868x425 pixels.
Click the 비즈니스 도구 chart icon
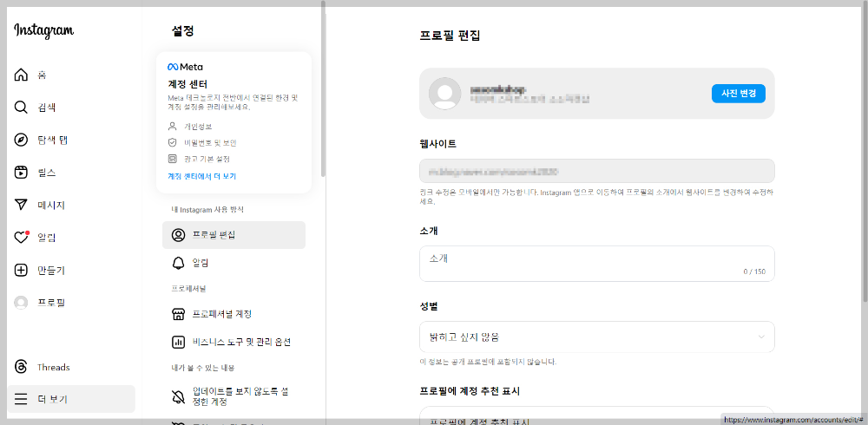point(178,342)
